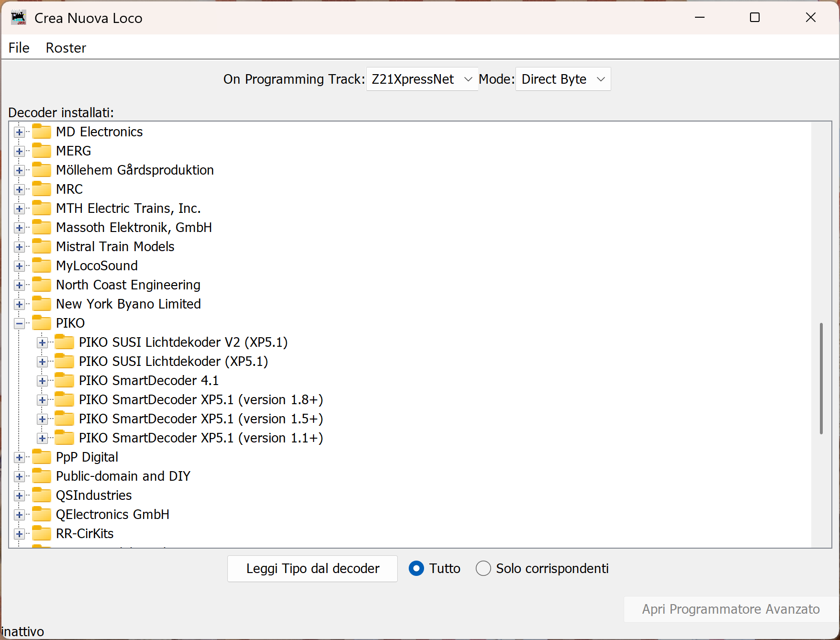Click the JMRI logo in the title bar
This screenshot has width=840, height=640.
18,17
